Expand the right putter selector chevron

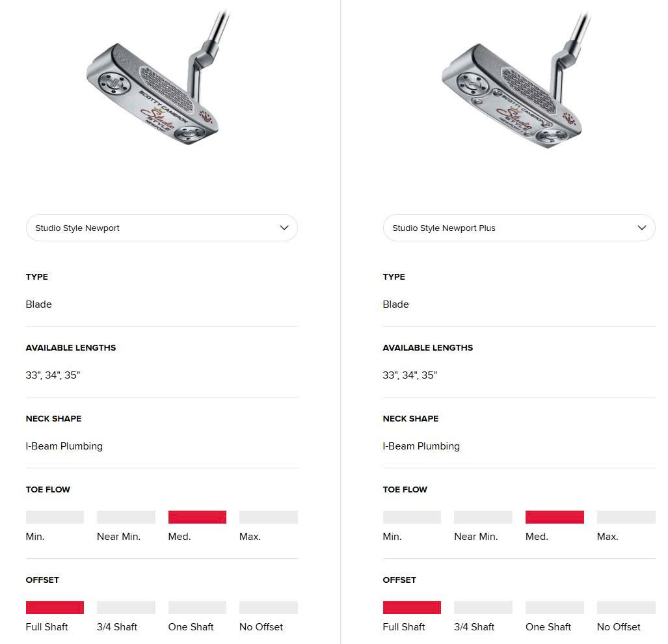click(x=642, y=228)
